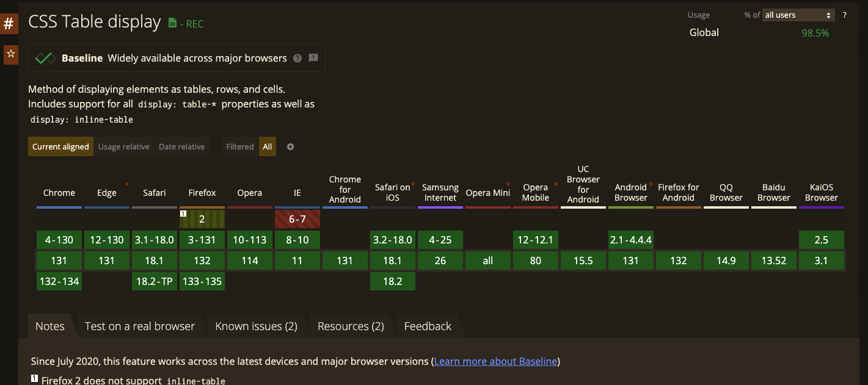Follow the Learn more about Baseline link

pyautogui.click(x=496, y=361)
